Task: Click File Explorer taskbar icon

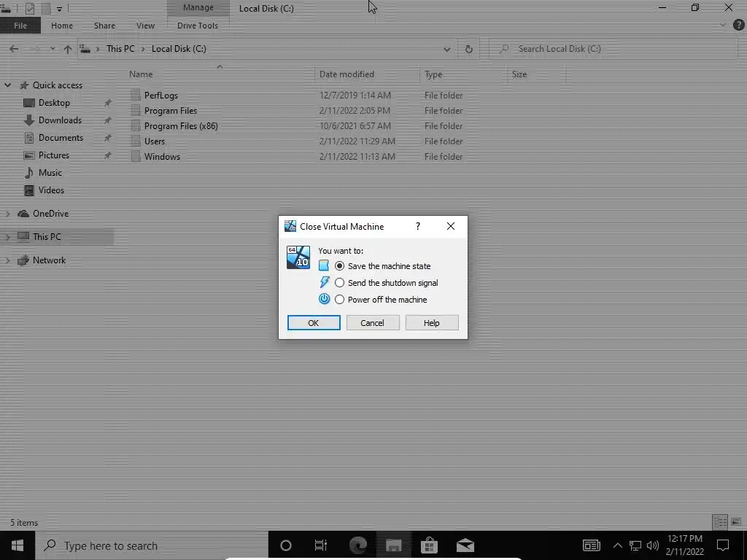Action: pos(393,545)
